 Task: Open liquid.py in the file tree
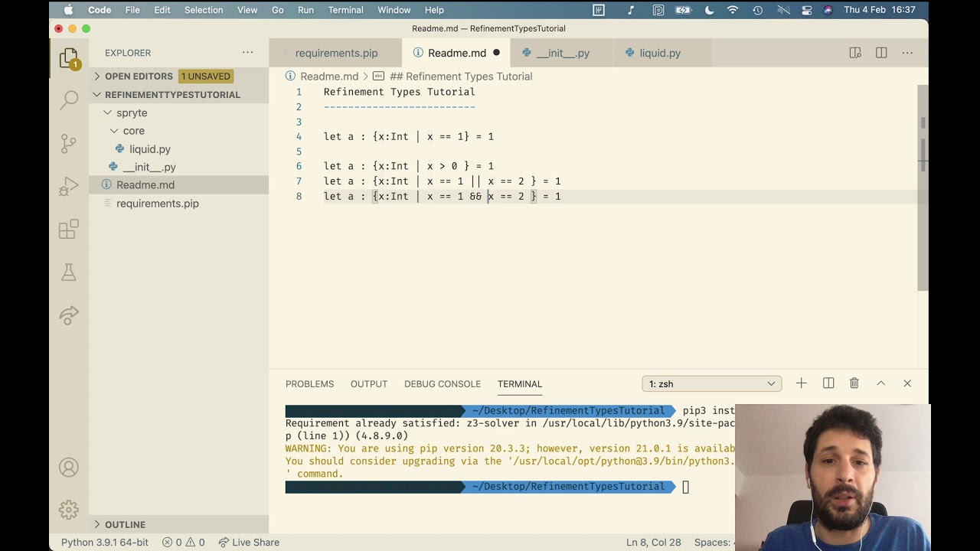[x=150, y=149]
